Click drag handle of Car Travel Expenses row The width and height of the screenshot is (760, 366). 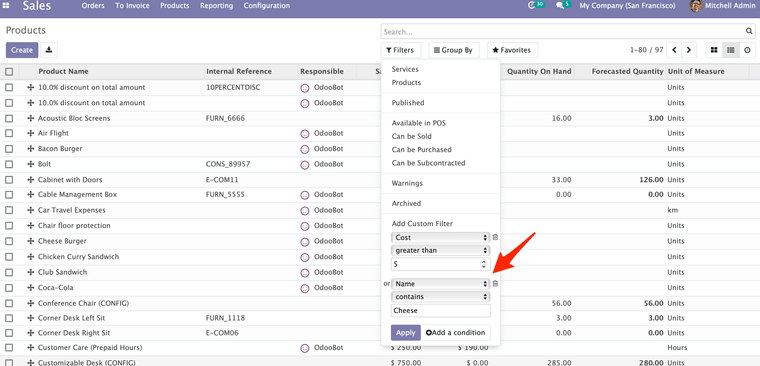31,210
